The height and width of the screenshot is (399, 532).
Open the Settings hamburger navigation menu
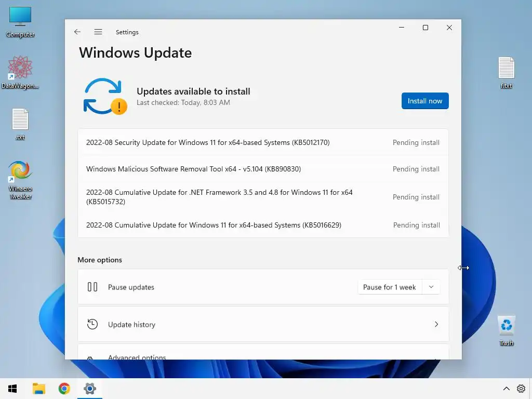[98, 32]
